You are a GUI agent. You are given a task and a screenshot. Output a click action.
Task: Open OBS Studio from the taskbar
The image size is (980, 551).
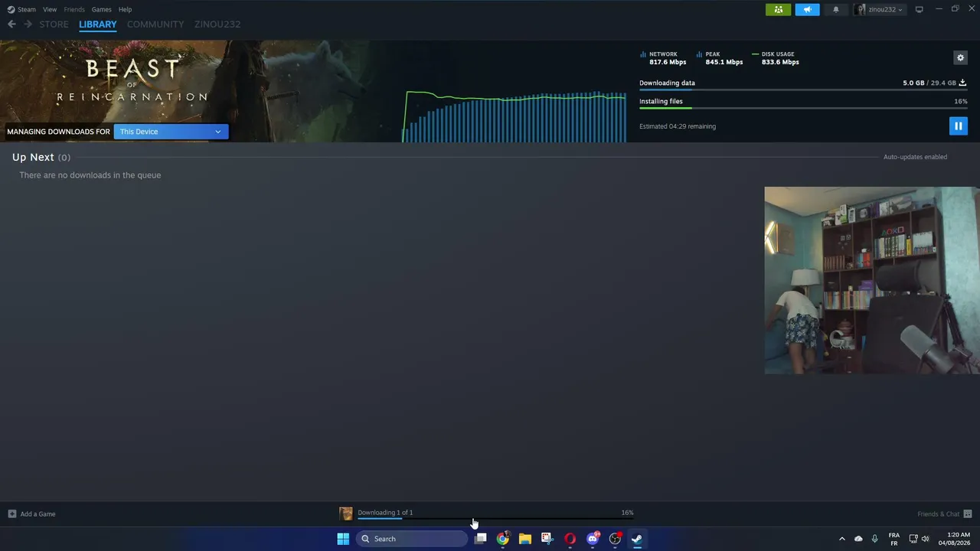(615, 539)
